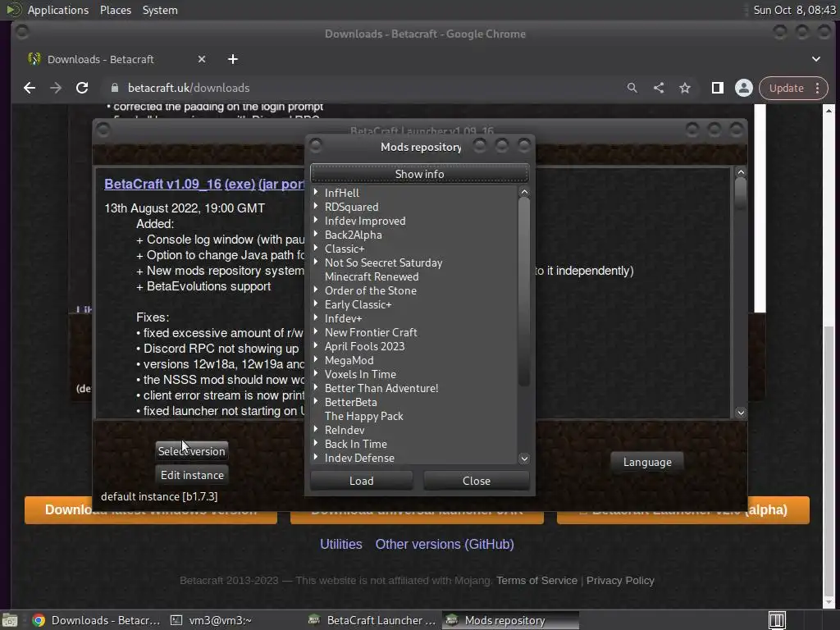Click the Update button in Chrome

(x=787, y=88)
